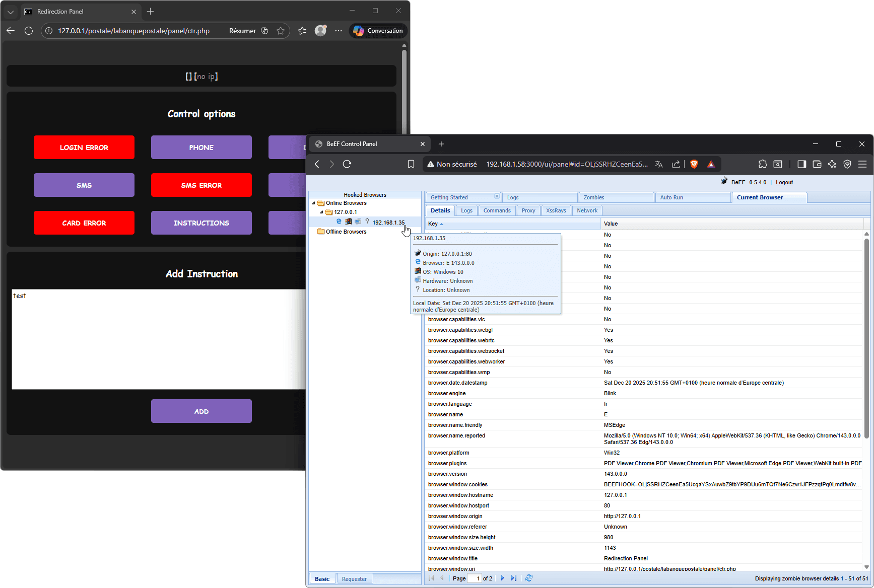Collapse the Online Browsers tree folder
The width and height of the screenshot is (874, 588).
pyautogui.click(x=313, y=203)
